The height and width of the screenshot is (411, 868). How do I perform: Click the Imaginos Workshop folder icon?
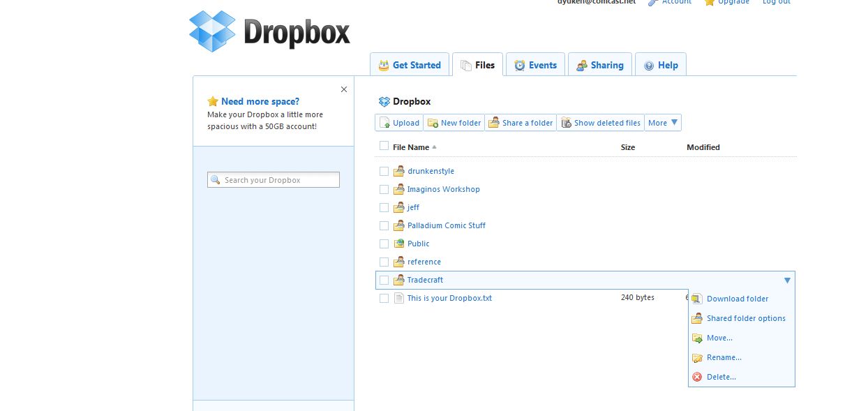coord(399,189)
